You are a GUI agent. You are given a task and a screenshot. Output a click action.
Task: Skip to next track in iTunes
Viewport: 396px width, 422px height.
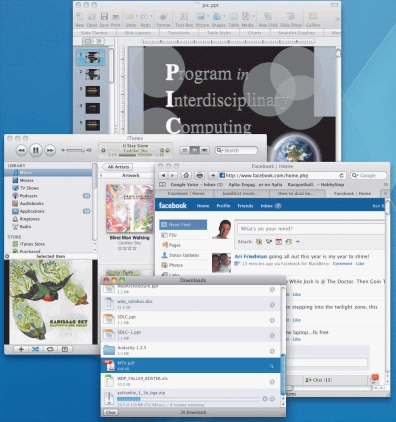point(50,151)
